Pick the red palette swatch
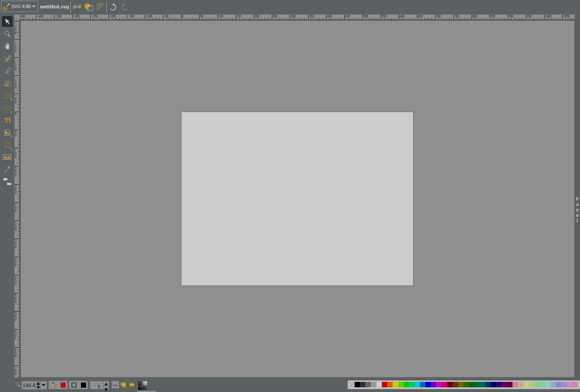The height and width of the screenshot is (392, 580). [384, 385]
